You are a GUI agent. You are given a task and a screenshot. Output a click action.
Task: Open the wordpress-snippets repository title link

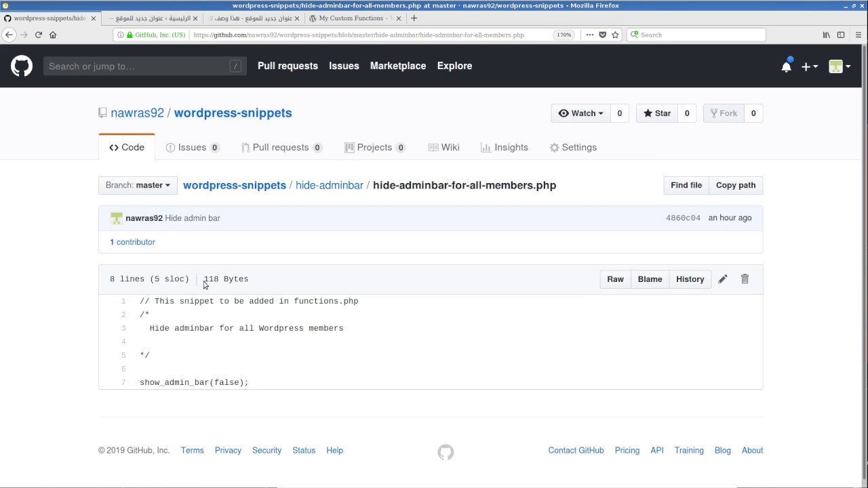[x=233, y=113]
